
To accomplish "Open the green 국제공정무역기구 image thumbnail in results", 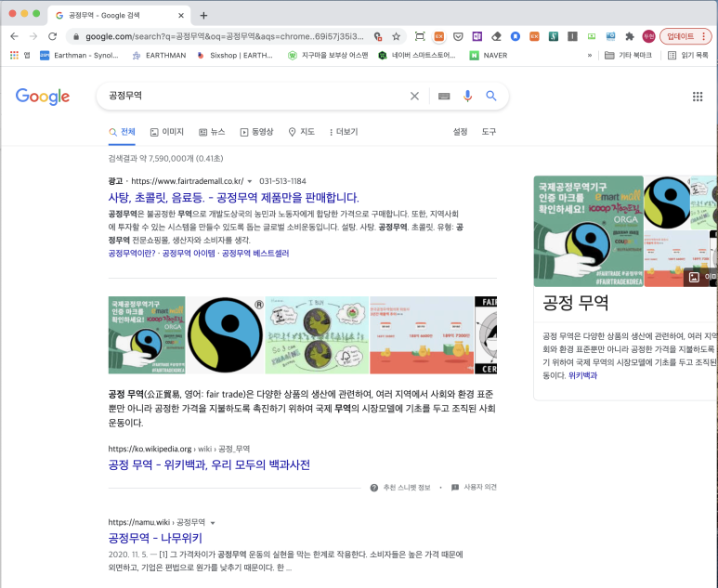I will click(x=147, y=335).
